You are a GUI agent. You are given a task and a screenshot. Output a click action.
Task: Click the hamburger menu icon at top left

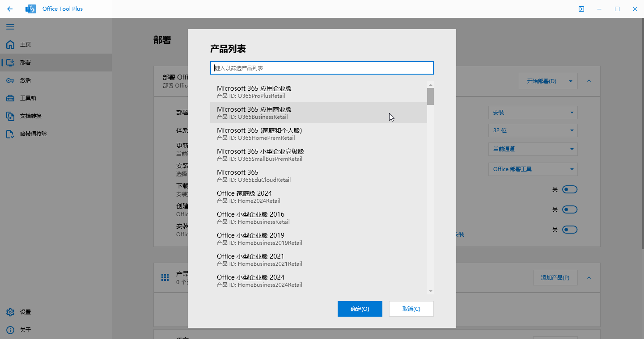(10, 27)
